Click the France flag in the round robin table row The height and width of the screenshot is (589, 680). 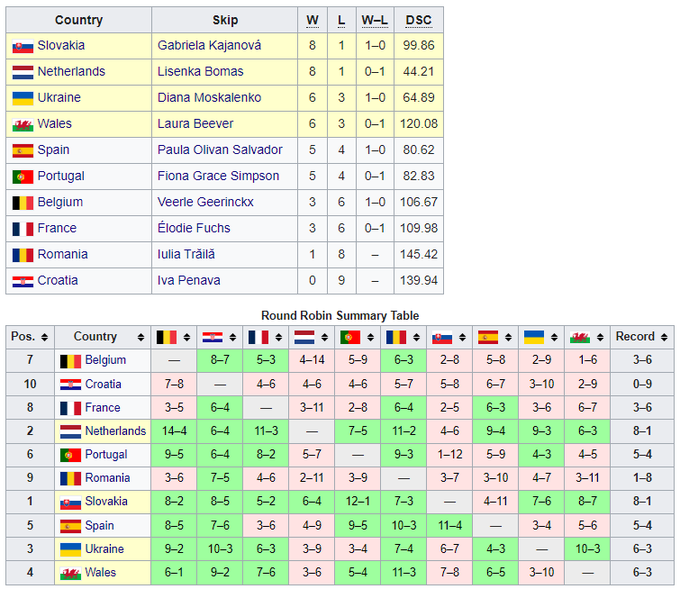(x=71, y=408)
